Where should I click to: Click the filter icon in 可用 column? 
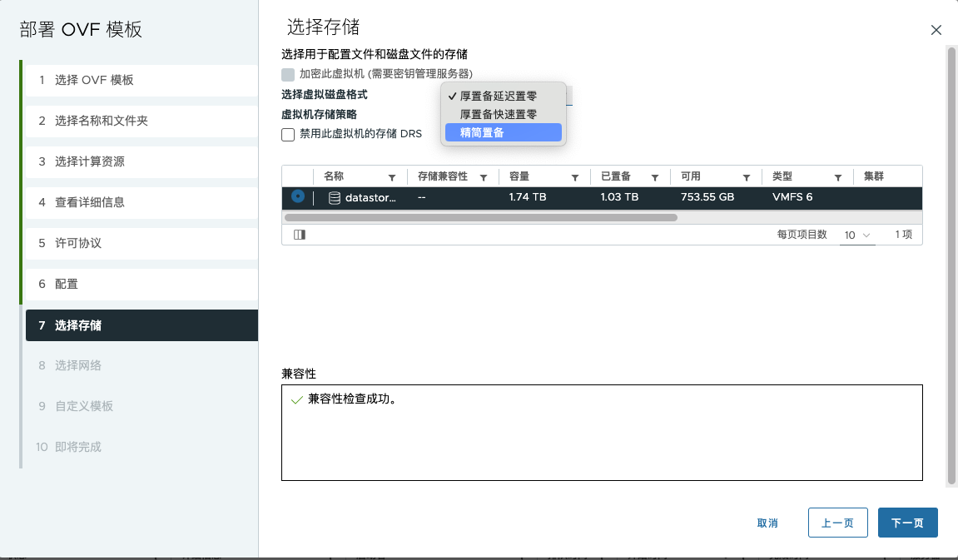coord(747,177)
